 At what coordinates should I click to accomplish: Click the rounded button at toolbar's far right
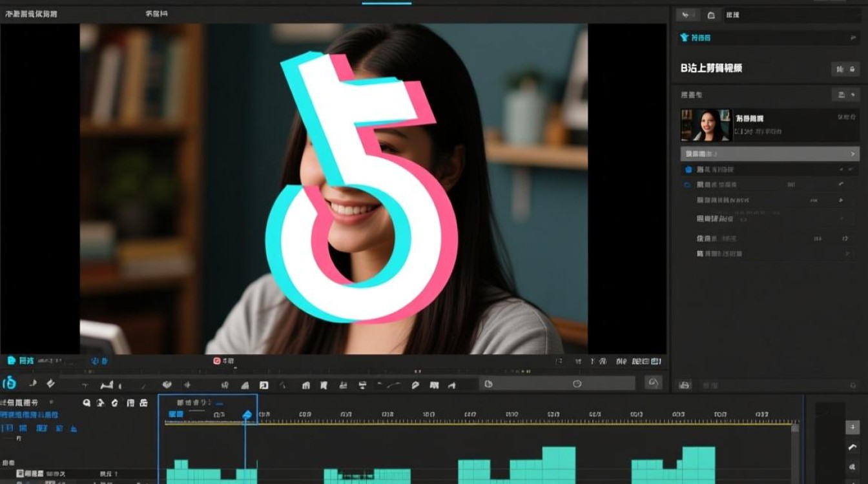[x=653, y=383]
